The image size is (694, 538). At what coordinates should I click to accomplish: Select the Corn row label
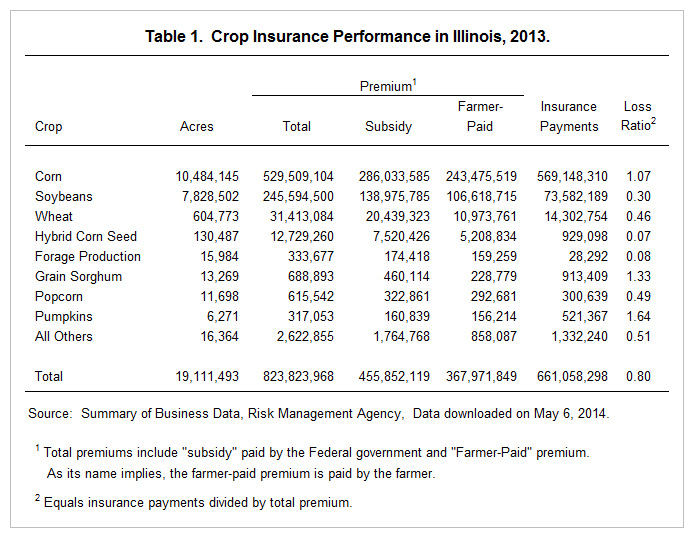[x=48, y=177]
